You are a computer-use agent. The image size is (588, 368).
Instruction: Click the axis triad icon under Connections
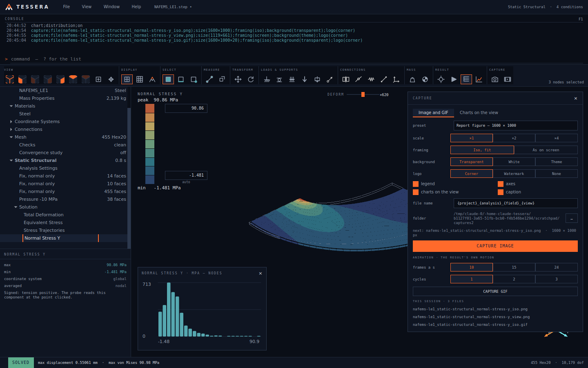point(396,79)
